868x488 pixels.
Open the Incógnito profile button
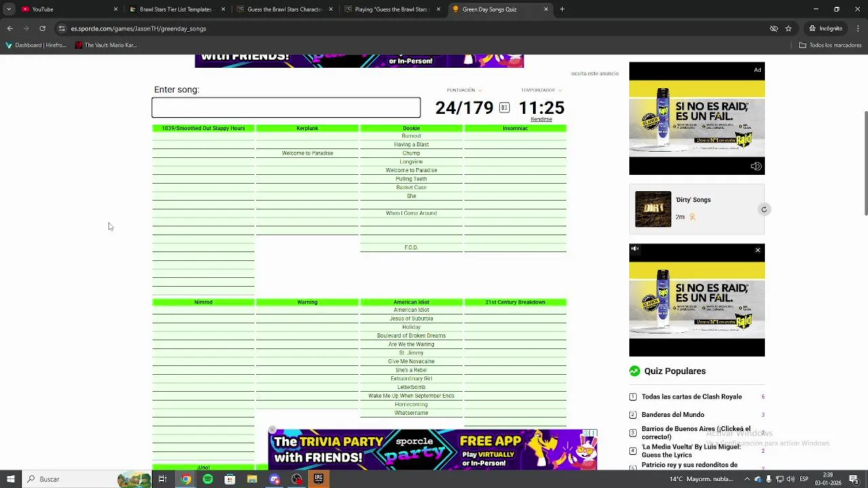point(825,28)
